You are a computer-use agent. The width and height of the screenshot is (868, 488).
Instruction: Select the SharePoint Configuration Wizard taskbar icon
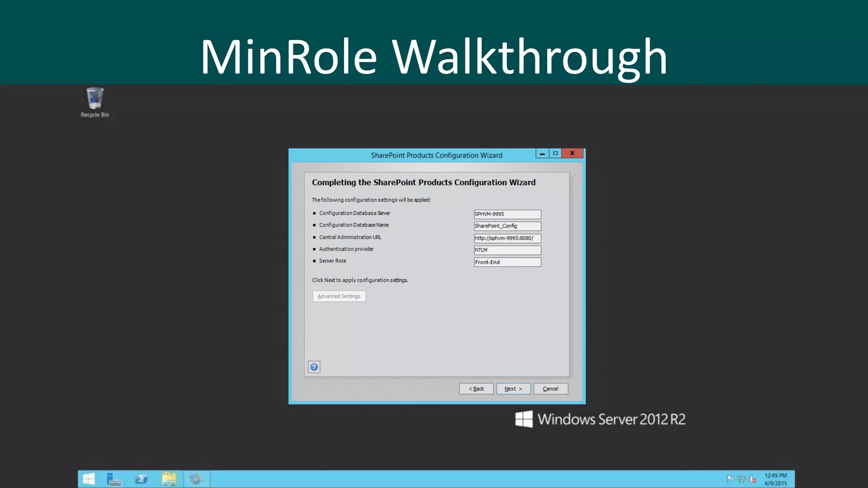click(197, 479)
